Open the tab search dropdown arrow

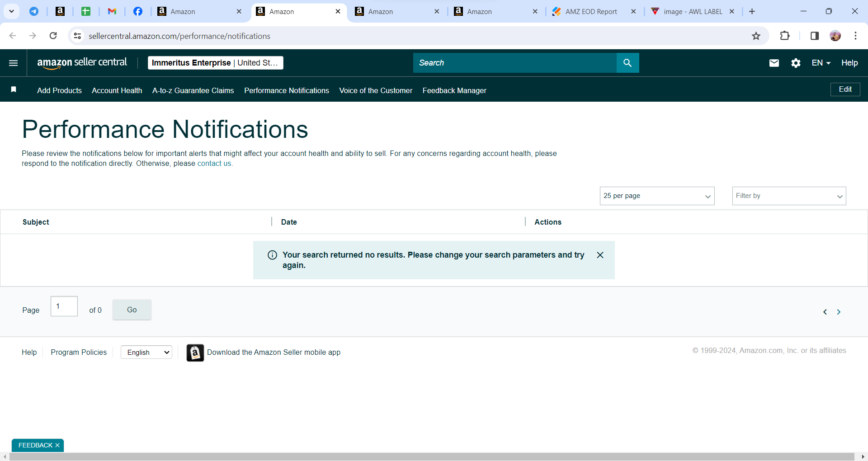12,11
